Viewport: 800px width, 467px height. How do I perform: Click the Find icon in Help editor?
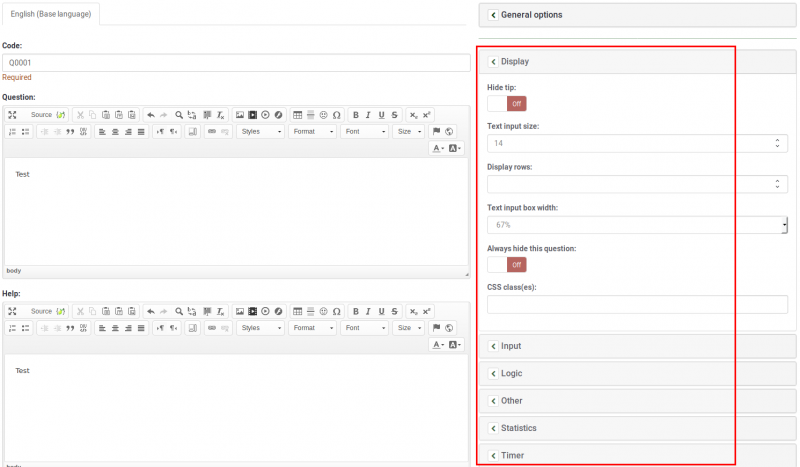pos(179,311)
